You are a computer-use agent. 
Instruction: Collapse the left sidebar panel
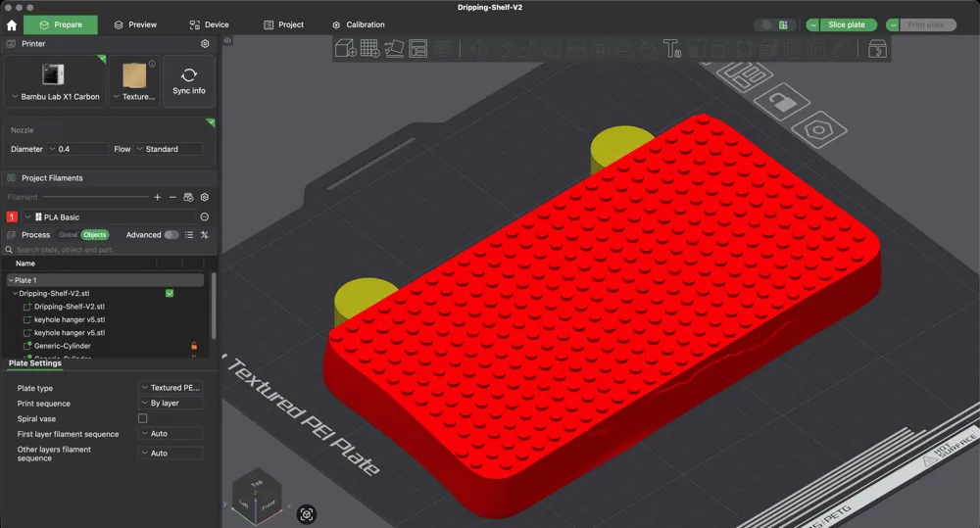(227, 40)
